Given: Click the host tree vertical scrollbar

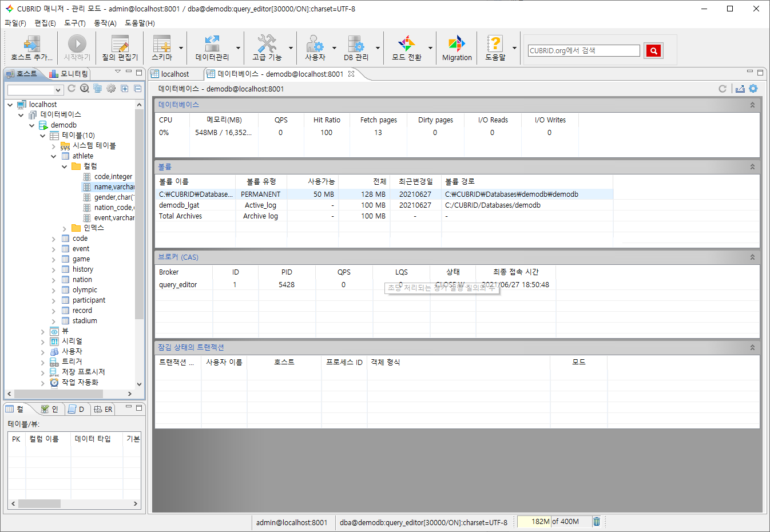Looking at the screenshot, I should pyautogui.click(x=139, y=213).
